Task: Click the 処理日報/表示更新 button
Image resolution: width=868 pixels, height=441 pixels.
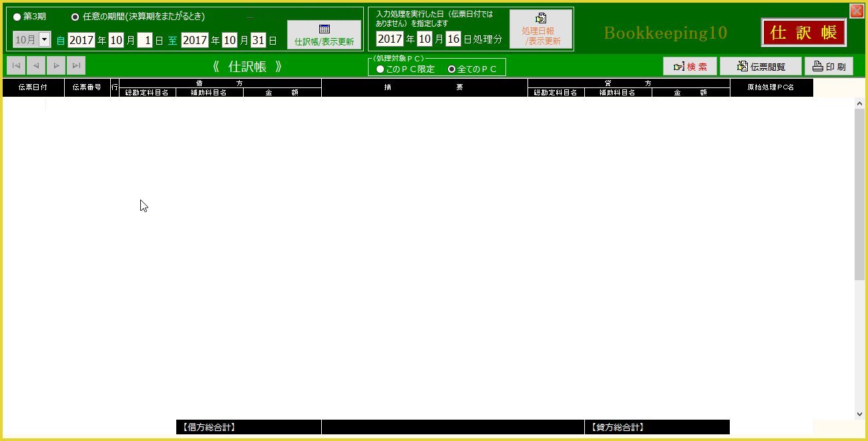Action: click(541, 29)
